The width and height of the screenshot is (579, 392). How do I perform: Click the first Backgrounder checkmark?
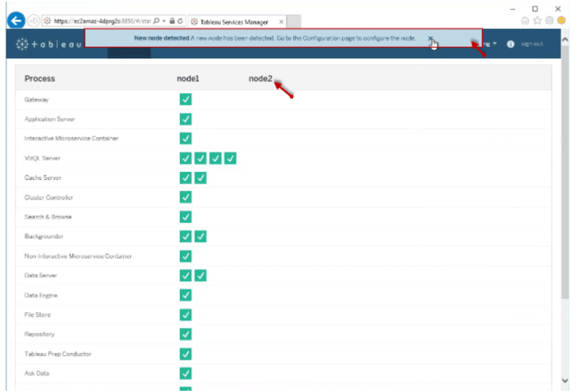[x=186, y=237]
